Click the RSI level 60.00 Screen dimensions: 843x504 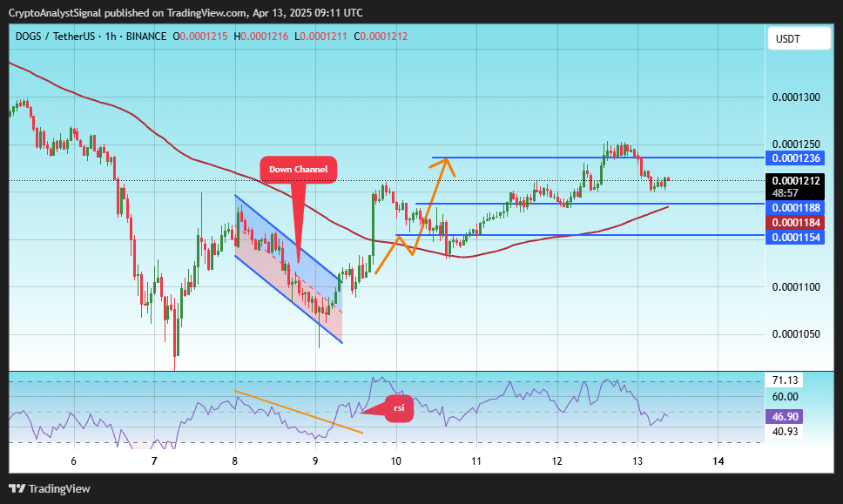785,397
